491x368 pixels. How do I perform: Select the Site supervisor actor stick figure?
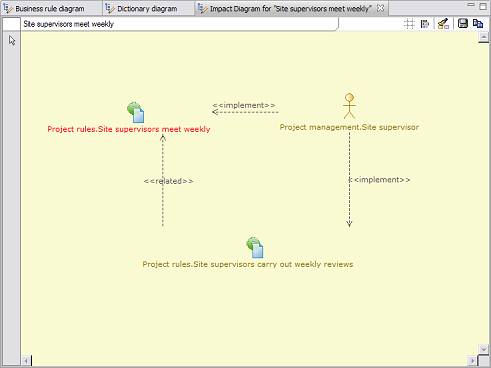point(349,106)
